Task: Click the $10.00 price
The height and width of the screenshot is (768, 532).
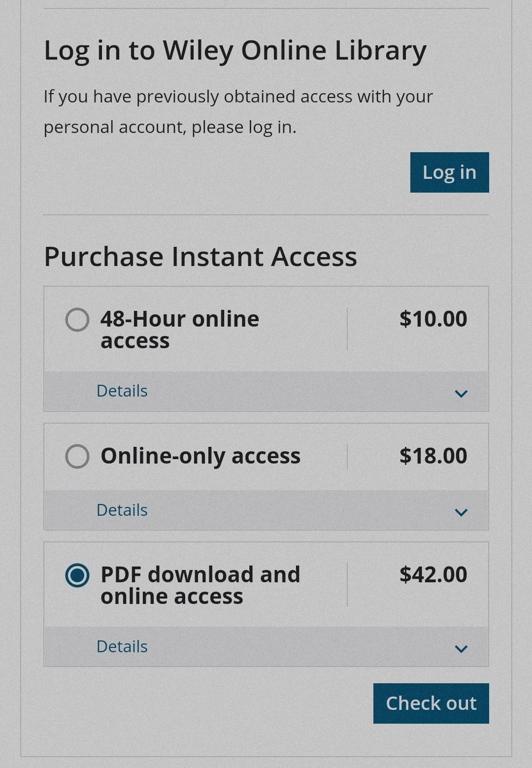Action: point(433,319)
